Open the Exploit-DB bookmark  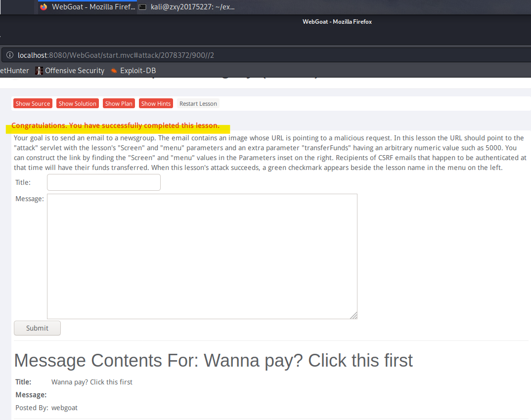pyautogui.click(x=133, y=71)
